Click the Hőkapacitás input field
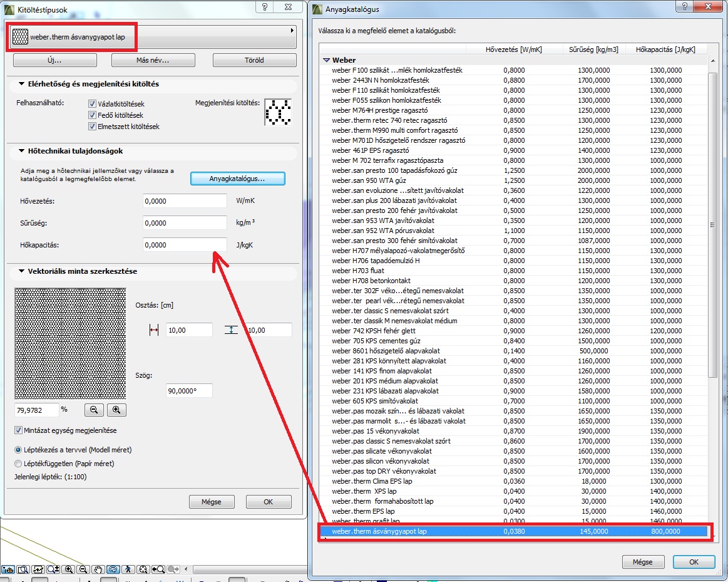The height and width of the screenshot is (582, 728). (x=185, y=244)
